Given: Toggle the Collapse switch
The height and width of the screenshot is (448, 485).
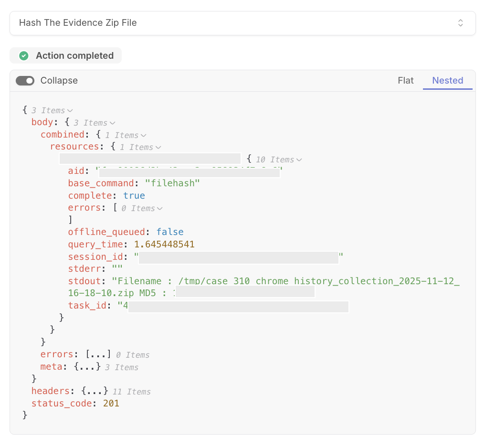Looking at the screenshot, I should [x=25, y=81].
